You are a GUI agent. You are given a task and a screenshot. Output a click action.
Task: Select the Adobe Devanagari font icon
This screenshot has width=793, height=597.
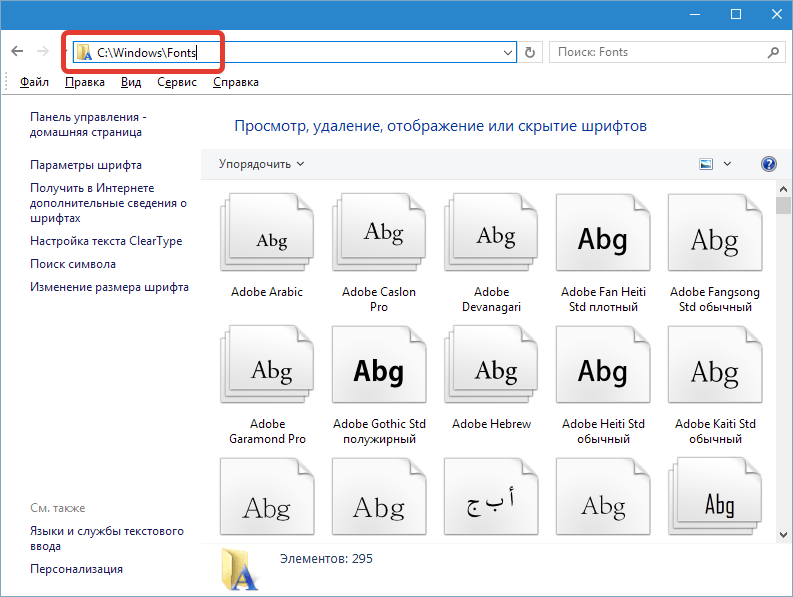pos(491,232)
